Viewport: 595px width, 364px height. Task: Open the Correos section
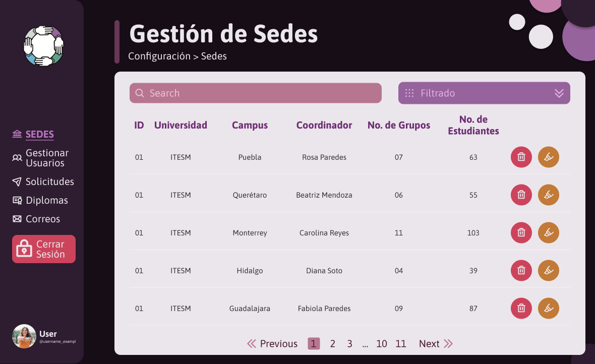(x=36, y=219)
